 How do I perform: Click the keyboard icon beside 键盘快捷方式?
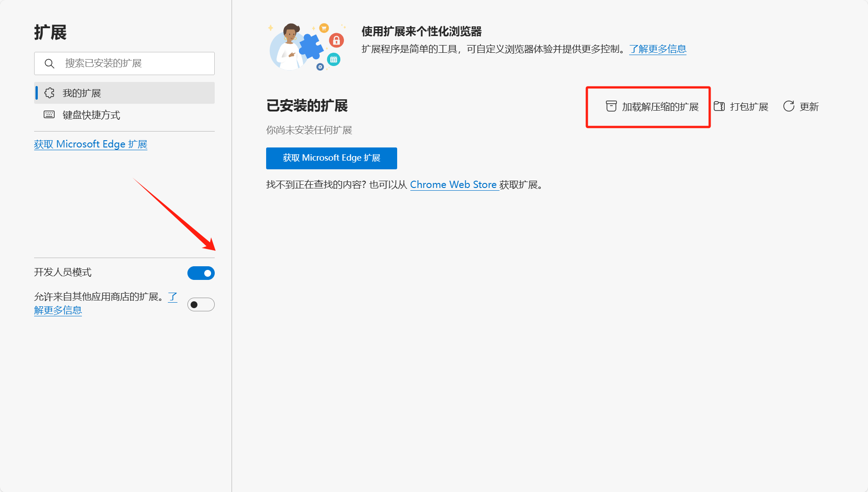point(49,115)
